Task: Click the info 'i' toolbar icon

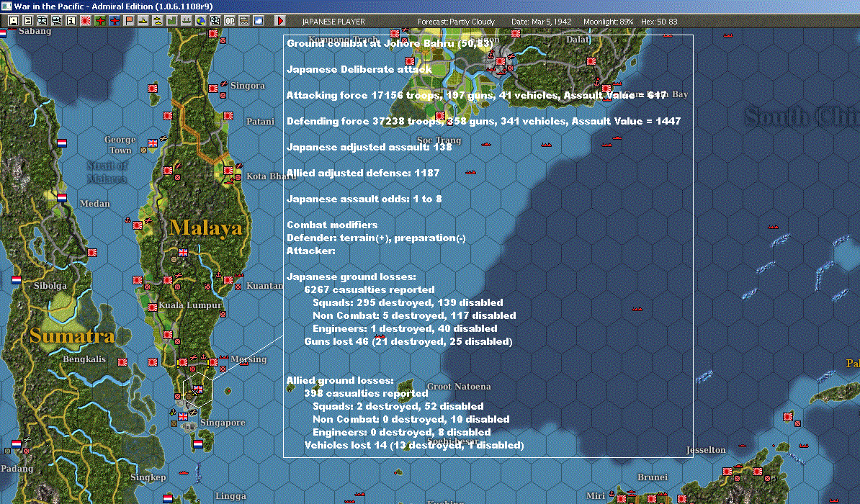Action: (71, 21)
